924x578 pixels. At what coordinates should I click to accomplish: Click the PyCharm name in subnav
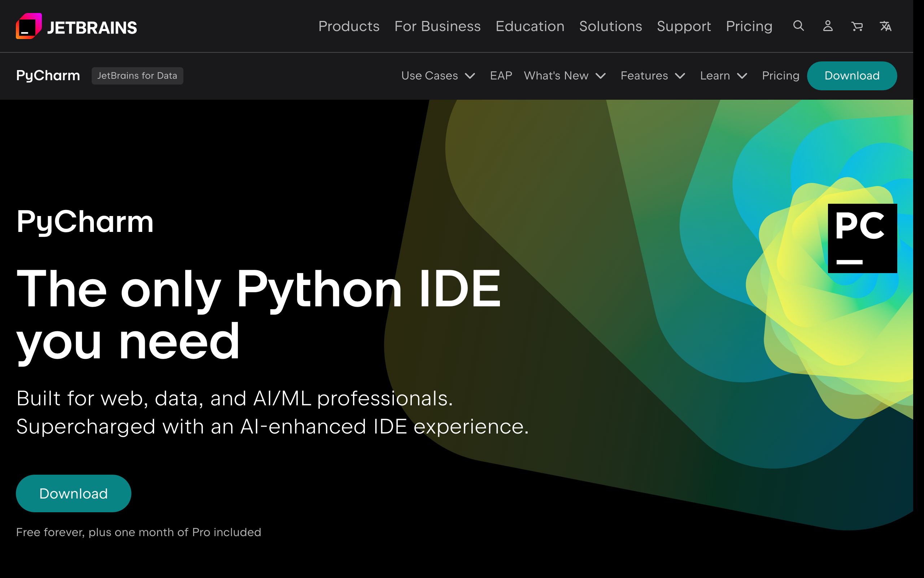coord(48,76)
